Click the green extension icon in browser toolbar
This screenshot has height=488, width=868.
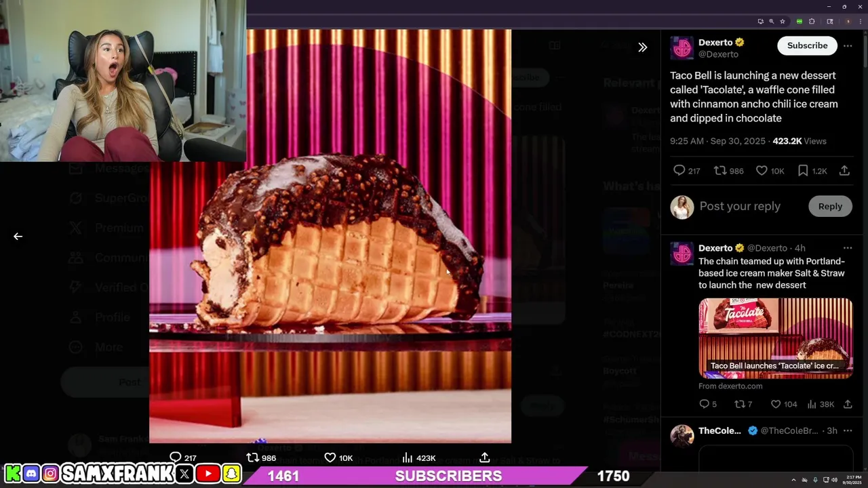click(800, 22)
